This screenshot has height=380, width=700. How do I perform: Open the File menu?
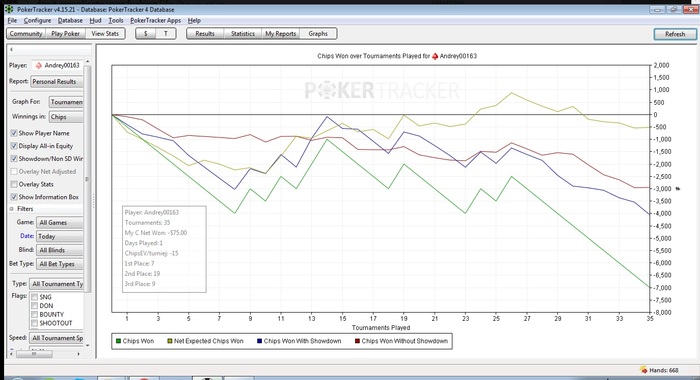tap(12, 21)
